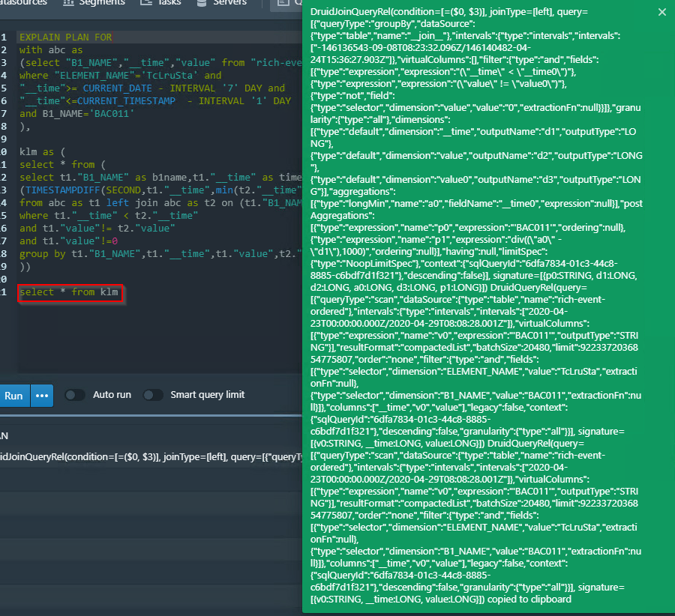Click the 'where t1."__time" < t2."__time"' line
Screen dimensions: 675x616
(109, 216)
